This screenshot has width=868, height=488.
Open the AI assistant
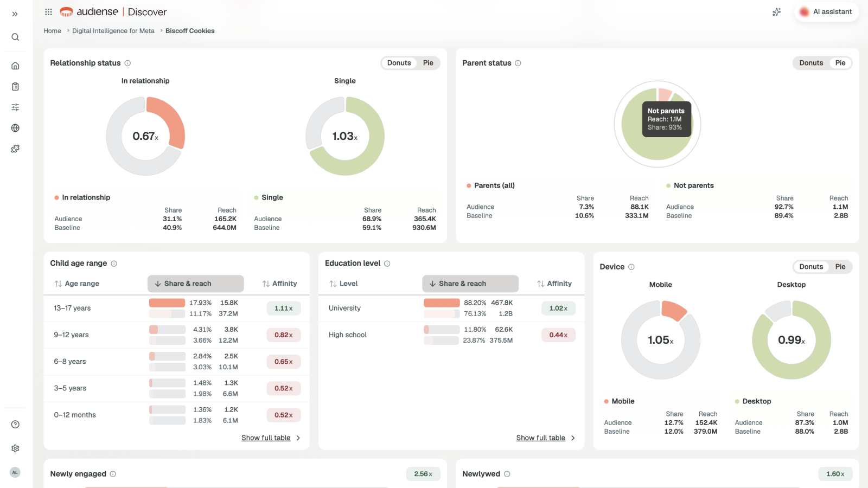point(827,12)
